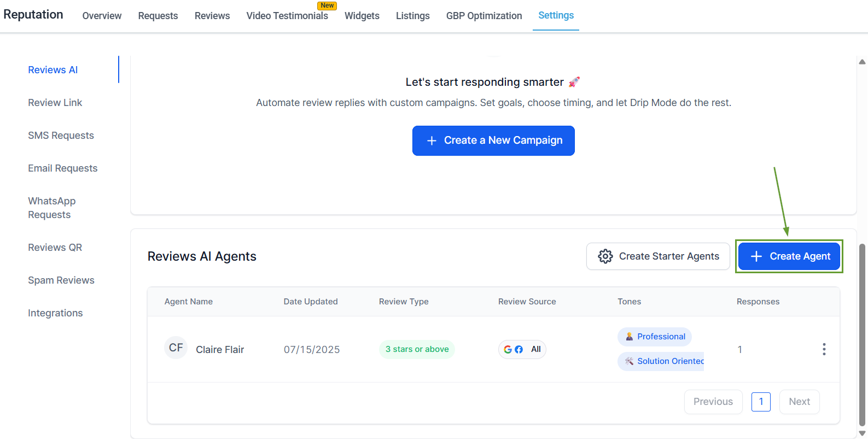The image size is (868, 441).
Task: Click the gear icon in Create Starter Agents
Action: (x=605, y=256)
